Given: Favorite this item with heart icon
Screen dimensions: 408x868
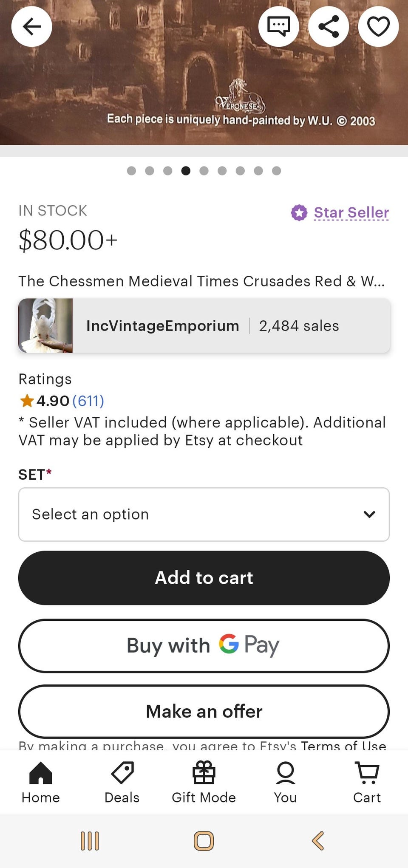Looking at the screenshot, I should [x=378, y=26].
